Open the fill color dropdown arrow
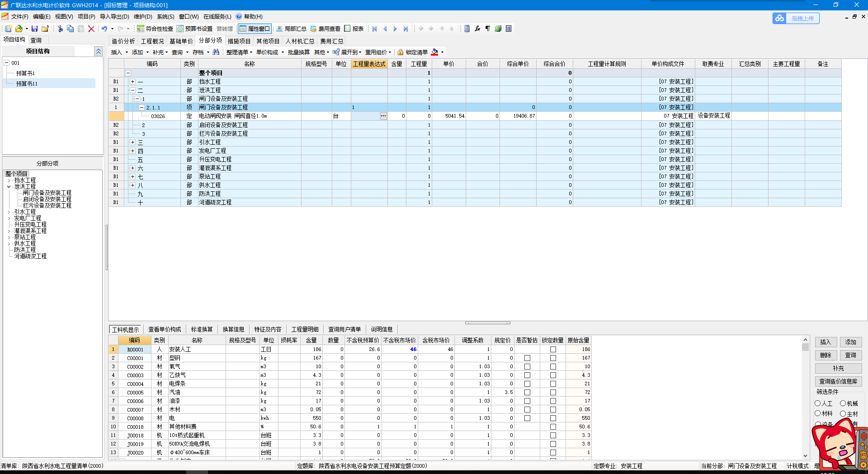The image size is (868, 474). pyautogui.click(x=443, y=52)
